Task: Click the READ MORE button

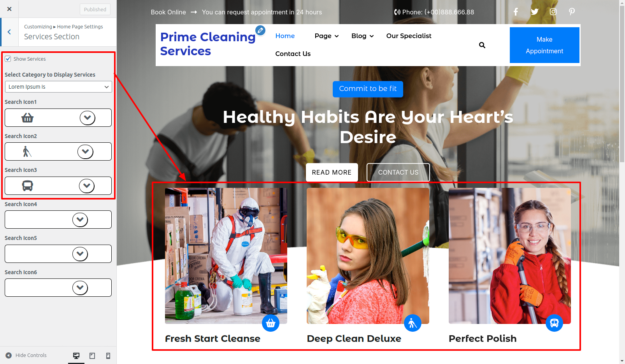Action: click(332, 172)
